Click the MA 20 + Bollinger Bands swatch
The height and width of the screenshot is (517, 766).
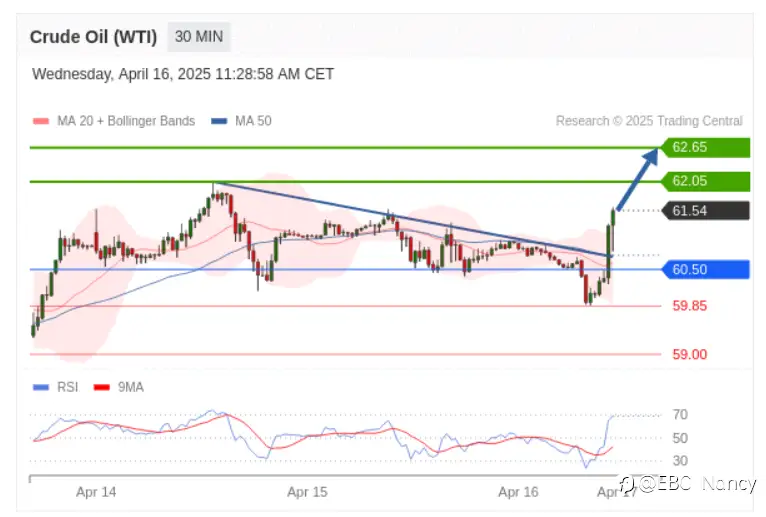(41, 121)
